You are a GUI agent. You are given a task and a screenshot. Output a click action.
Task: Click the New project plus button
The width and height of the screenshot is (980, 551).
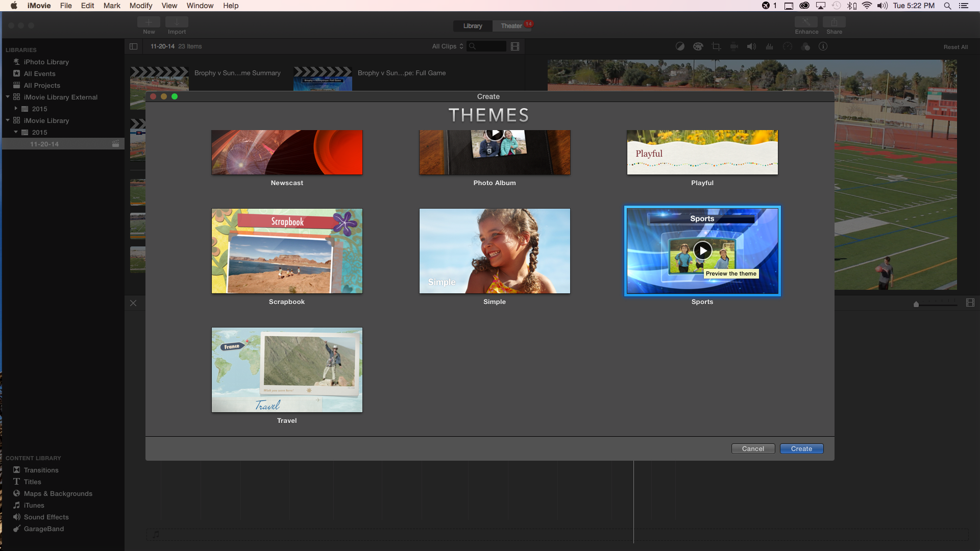click(x=149, y=22)
